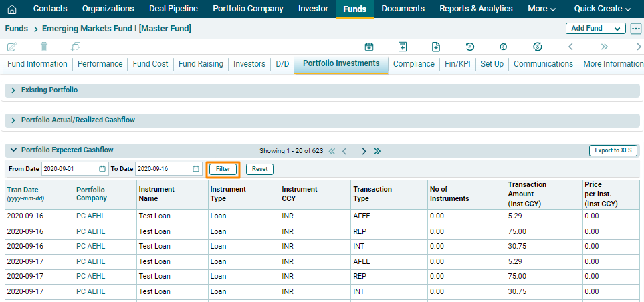
Task: Go to next page of results
Action: pos(364,151)
